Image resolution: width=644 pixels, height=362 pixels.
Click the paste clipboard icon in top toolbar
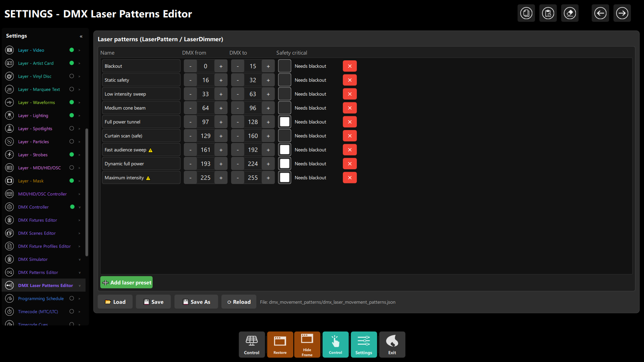coord(548,13)
